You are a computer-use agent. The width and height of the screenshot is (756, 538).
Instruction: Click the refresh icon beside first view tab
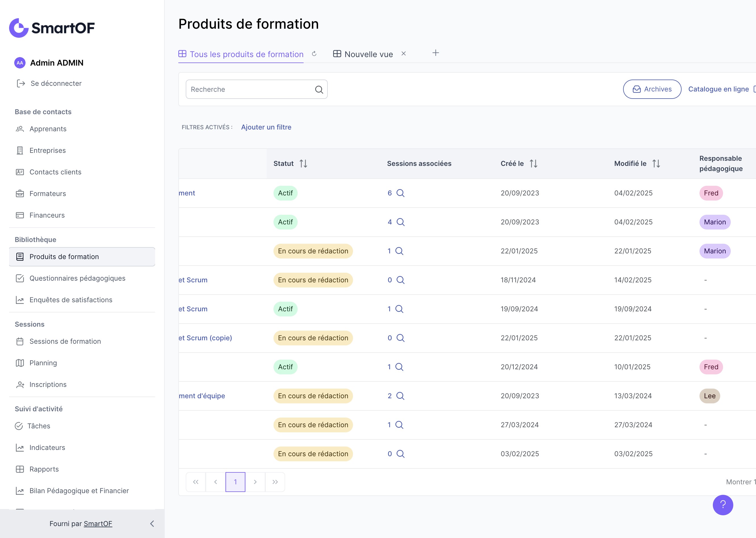tap(314, 54)
